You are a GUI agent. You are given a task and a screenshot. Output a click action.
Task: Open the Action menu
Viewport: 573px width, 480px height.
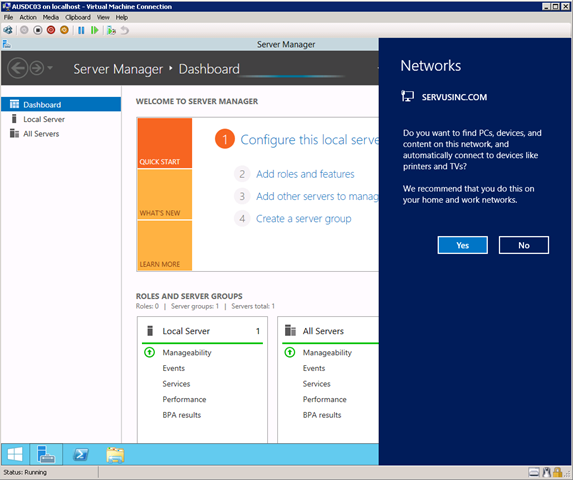click(28, 17)
